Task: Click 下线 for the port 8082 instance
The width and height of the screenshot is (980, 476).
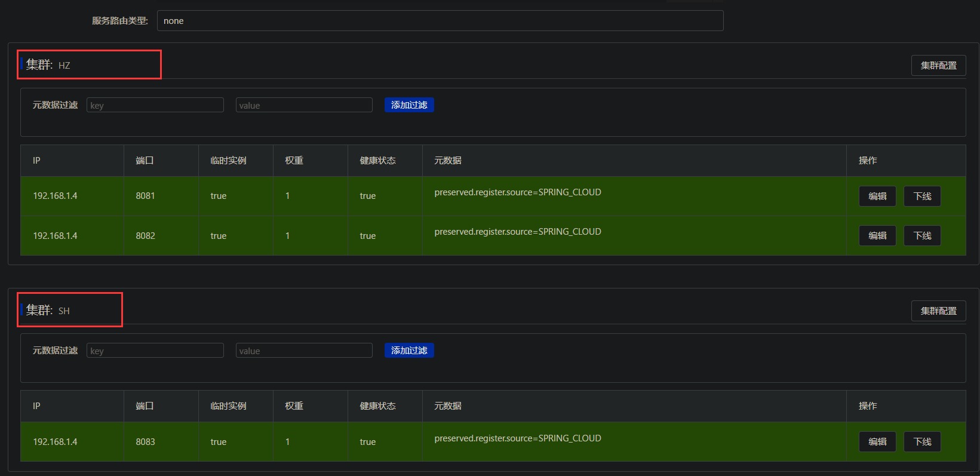Action: [922, 236]
